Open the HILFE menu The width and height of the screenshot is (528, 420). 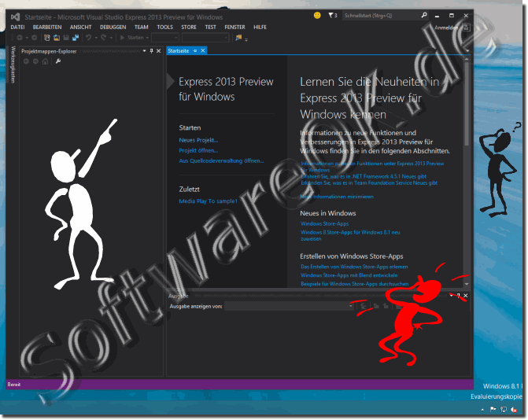[260, 28]
